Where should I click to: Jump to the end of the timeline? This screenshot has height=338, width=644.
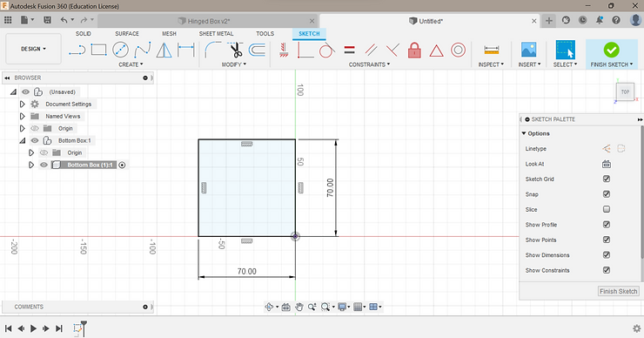[59, 328]
